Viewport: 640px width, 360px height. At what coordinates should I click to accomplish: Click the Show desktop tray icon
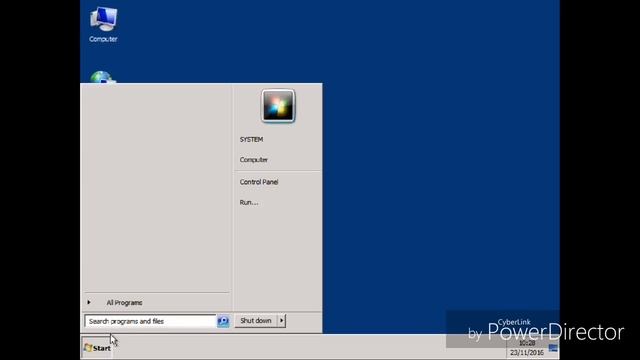pos(553,348)
